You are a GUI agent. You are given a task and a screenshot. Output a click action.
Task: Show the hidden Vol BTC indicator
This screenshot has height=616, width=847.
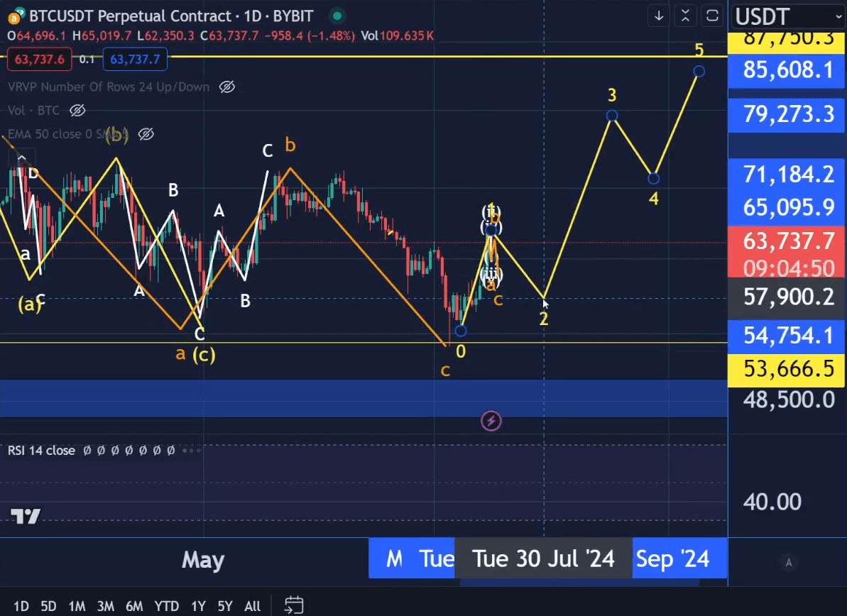point(77,111)
